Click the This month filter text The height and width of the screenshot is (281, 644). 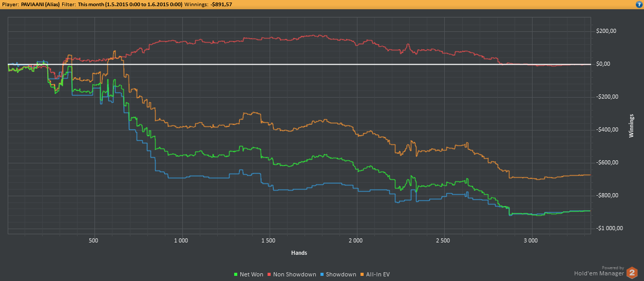coord(130,4)
